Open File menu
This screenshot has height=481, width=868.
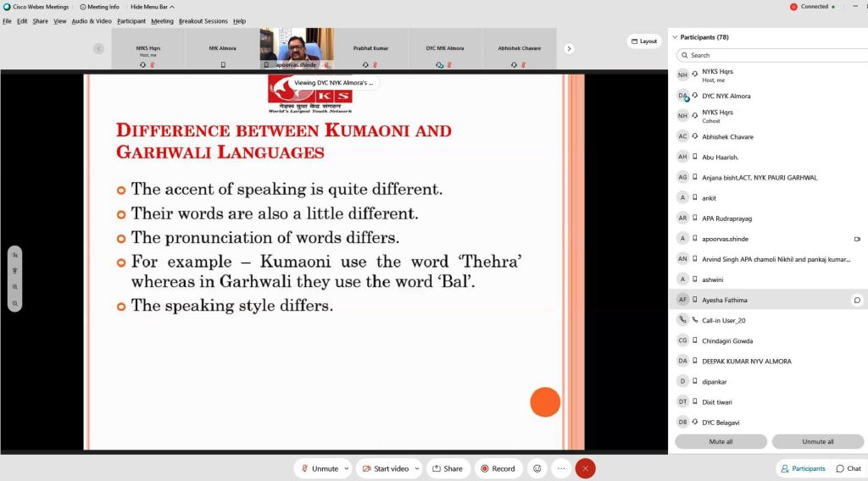click(7, 21)
